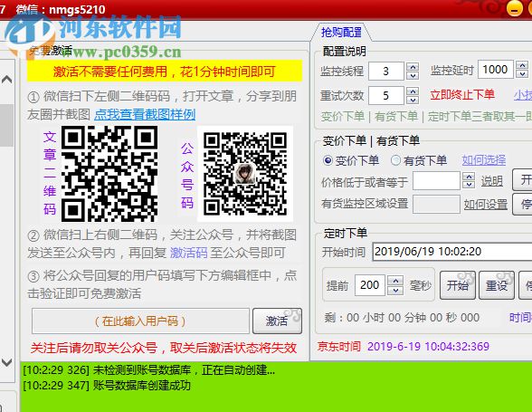Click the 重设 button
Image resolution: width=532 pixels, height=412 pixels.
coord(497,285)
